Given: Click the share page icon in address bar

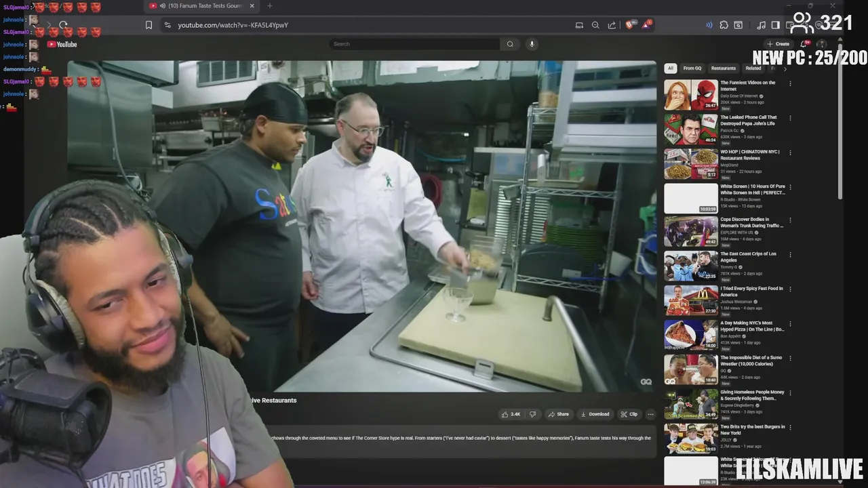Looking at the screenshot, I should point(612,25).
